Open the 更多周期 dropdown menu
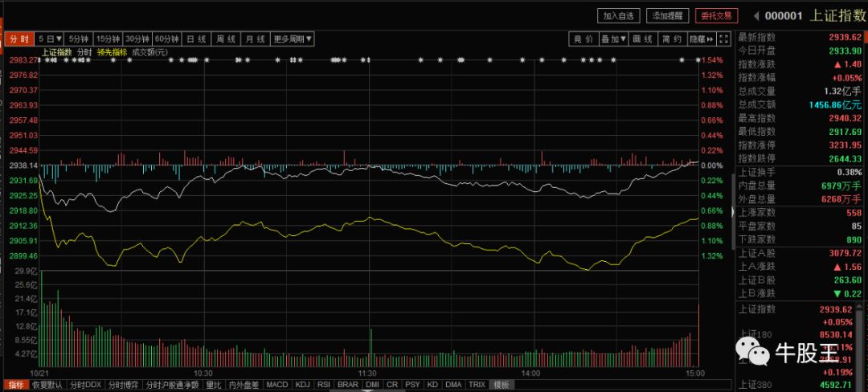 pos(293,39)
